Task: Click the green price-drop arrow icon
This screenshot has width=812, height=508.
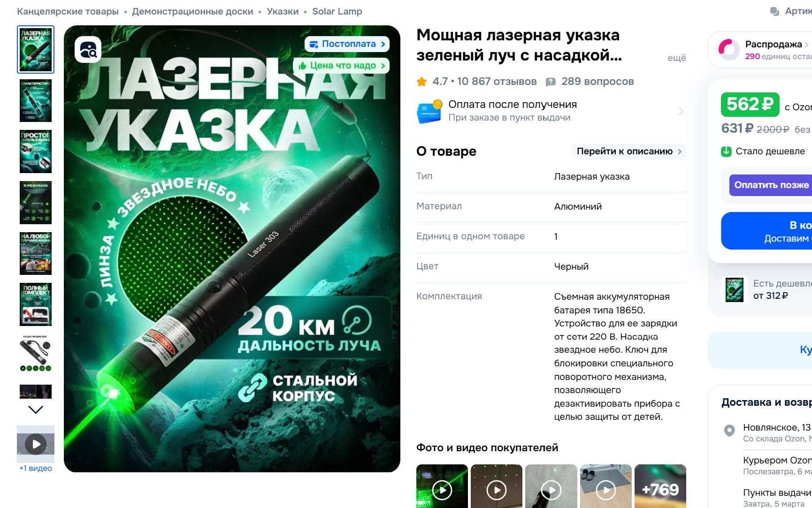Action: pos(726,151)
